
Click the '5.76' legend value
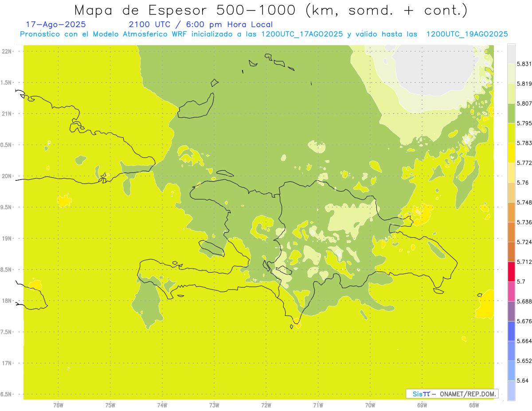pyautogui.click(x=522, y=183)
